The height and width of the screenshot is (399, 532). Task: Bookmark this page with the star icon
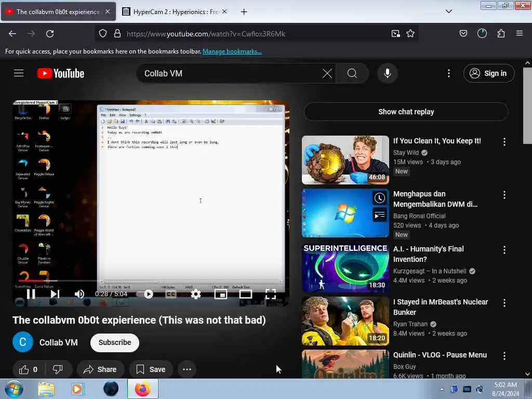click(410, 34)
